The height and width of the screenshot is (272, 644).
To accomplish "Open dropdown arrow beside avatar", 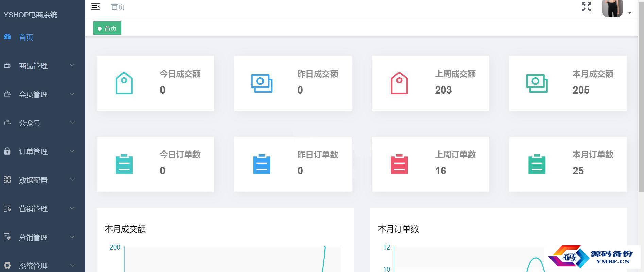I will tap(630, 13).
